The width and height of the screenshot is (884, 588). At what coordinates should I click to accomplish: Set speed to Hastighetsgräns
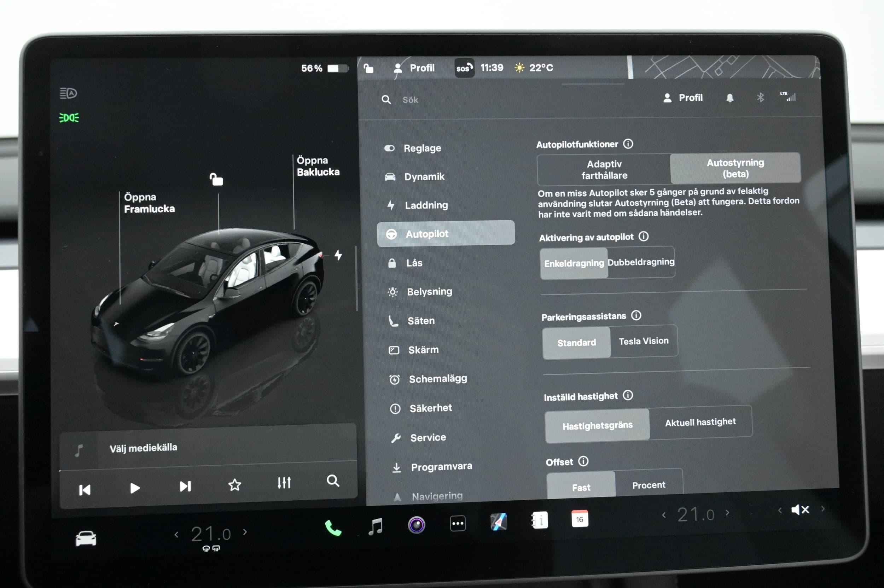click(x=598, y=426)
